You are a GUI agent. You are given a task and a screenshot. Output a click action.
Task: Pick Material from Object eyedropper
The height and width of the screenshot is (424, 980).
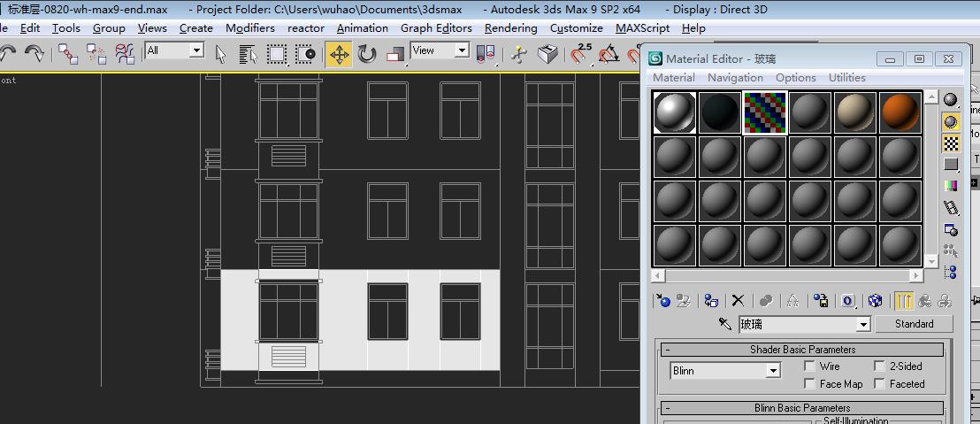725,324
